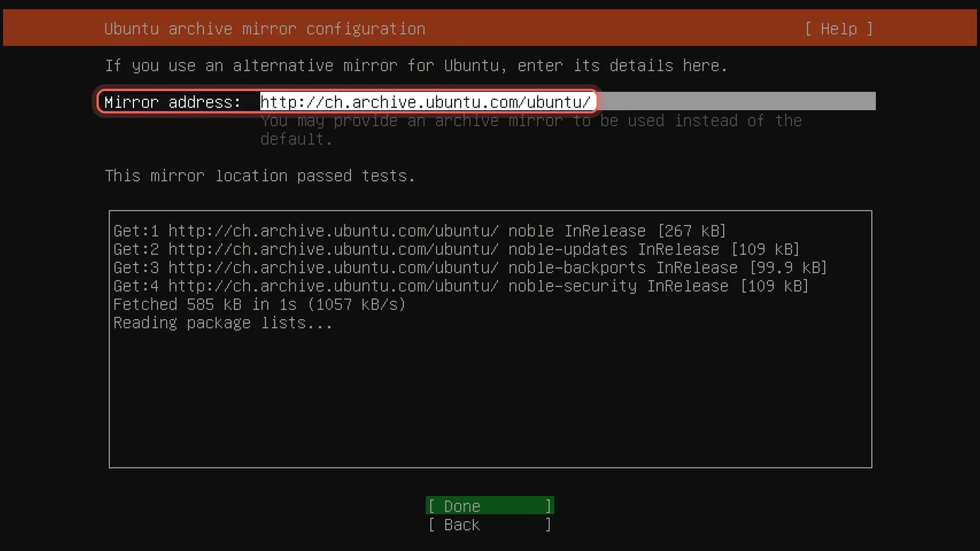Click 'This mirror location passed tests.' text
This screenshot has height=551, width=980.
(x=260, y=176)
